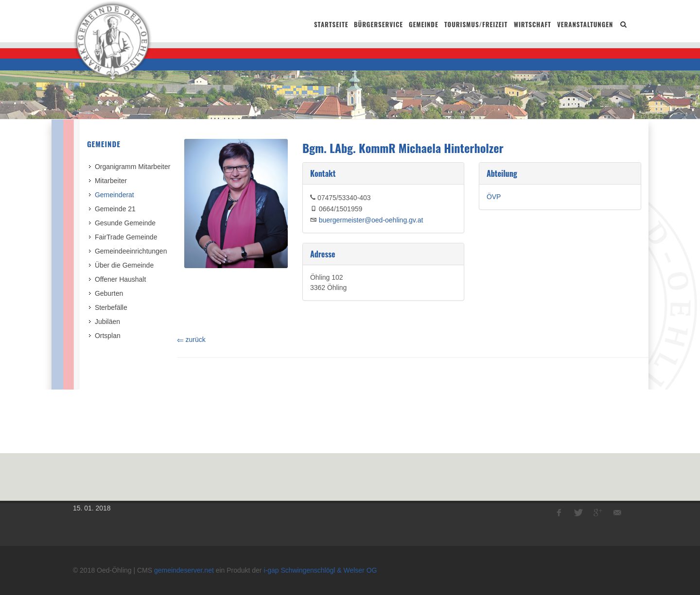Open the Gemeinde top menu
700x595 pixels.
[x=423, y=25]
